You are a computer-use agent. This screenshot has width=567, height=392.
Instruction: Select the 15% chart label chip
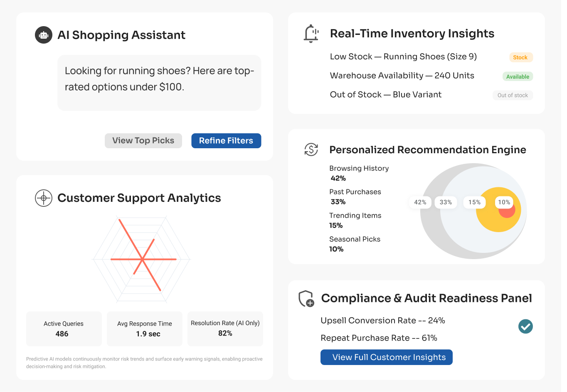(x=474, y=202)
